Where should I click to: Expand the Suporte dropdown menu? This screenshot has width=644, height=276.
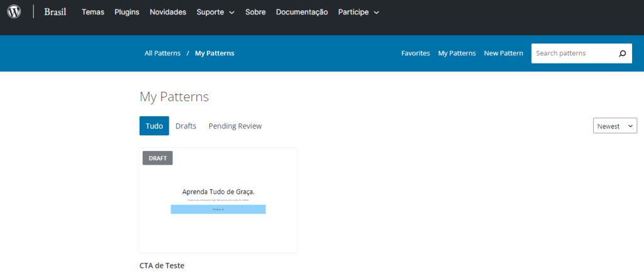(216, 13)
